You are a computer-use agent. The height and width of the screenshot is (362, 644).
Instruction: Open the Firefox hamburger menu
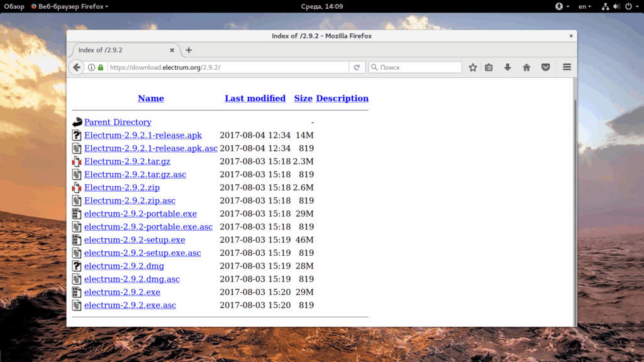click(567, 67)
